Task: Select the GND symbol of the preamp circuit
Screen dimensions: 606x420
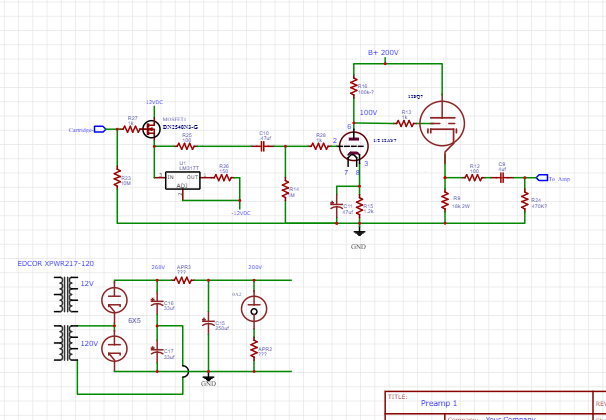Action: pyautogui.click(x=359, y=232)
